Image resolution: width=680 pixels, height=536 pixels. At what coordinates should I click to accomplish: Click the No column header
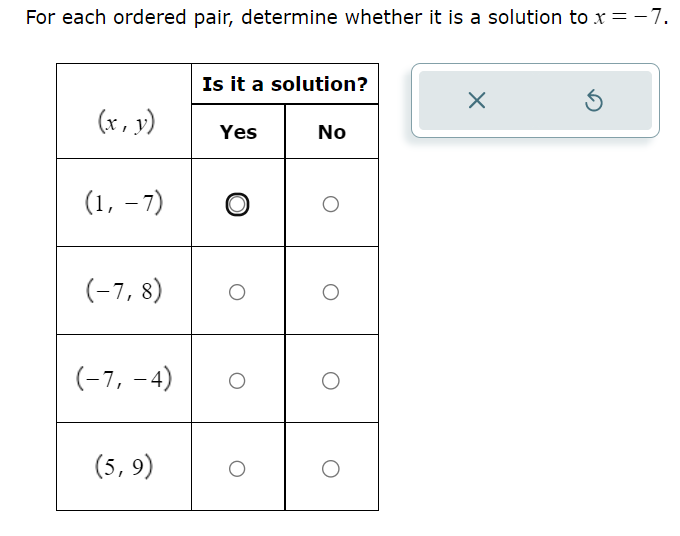pos(332,132)
